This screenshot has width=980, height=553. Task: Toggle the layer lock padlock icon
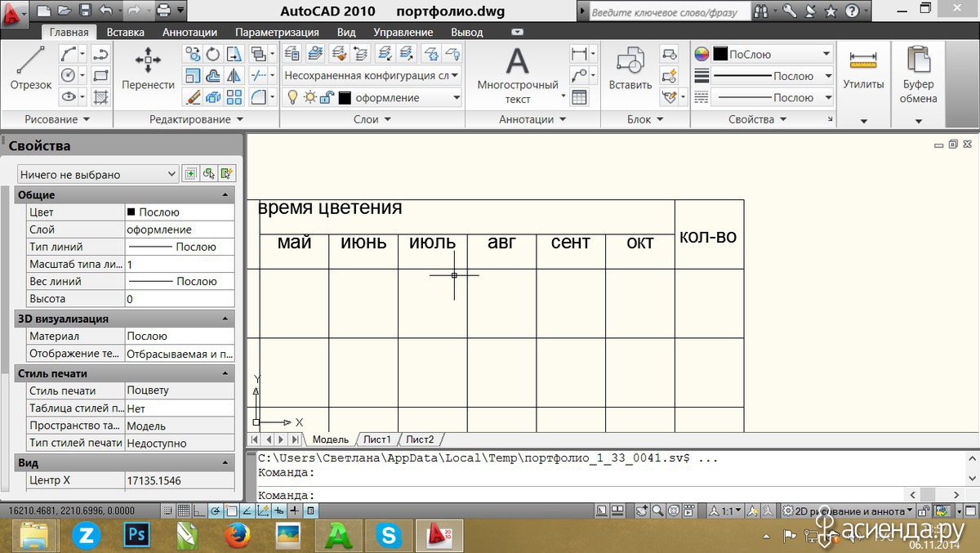pos(327,98)
